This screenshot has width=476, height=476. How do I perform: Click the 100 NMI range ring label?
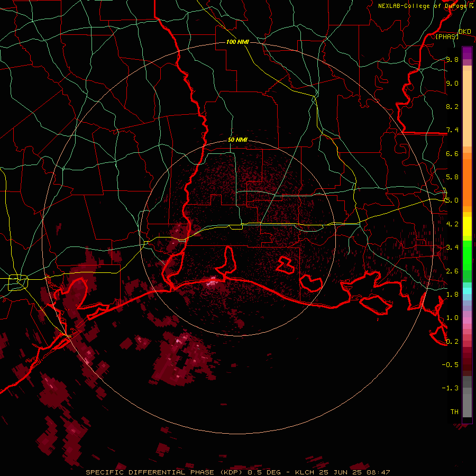coord(237,42)
